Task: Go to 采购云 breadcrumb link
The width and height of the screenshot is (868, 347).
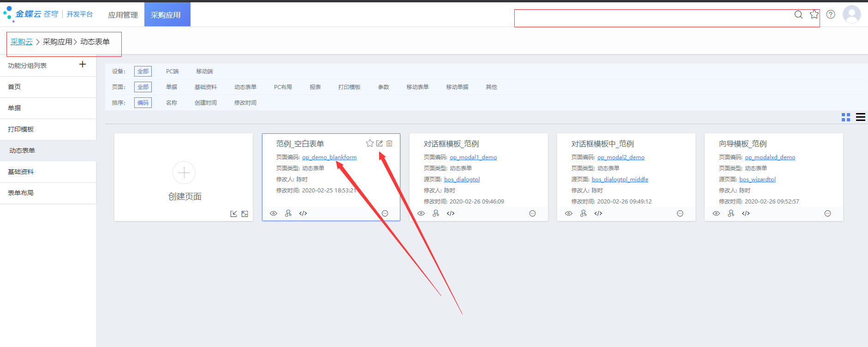Action: [22, 42]
